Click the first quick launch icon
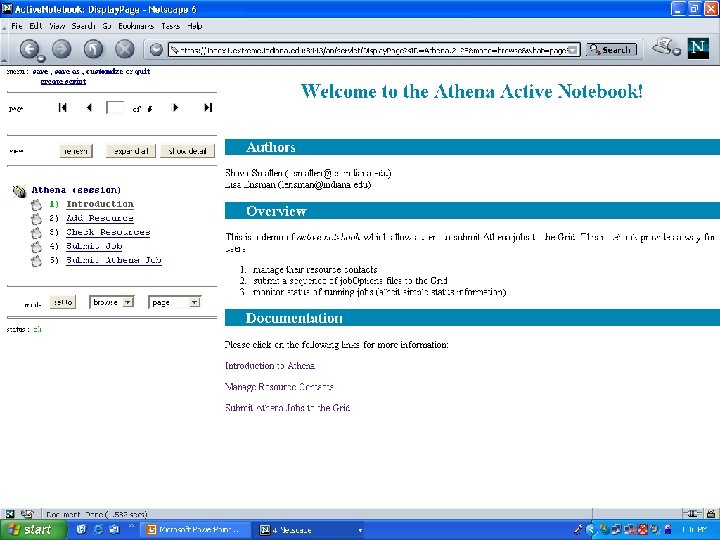This screenshot has width=720, height=540. [82, 529]
